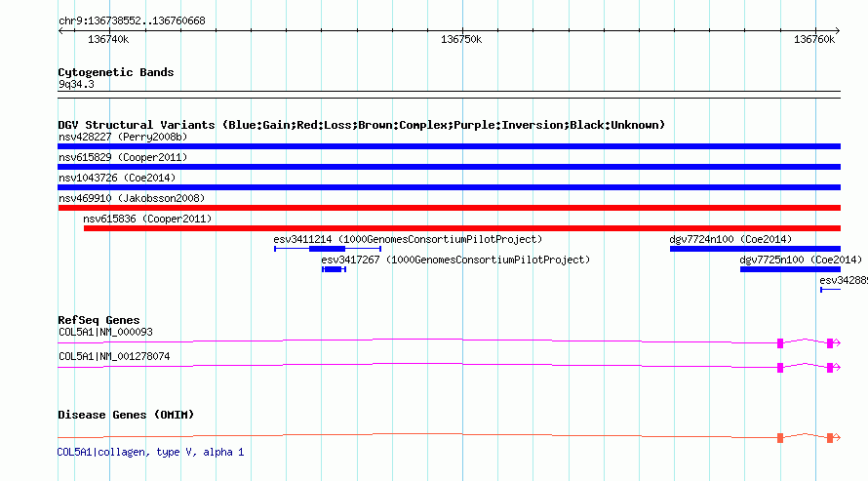Click the final exon block of COL5A1 NM_001278074
868x481 pixels.
pyautogui.click(x=830, y=368)
